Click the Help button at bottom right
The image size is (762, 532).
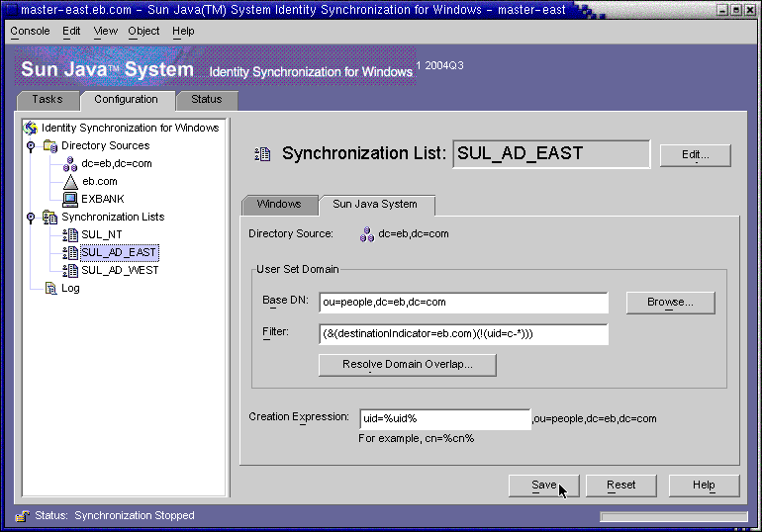(705, 486)
